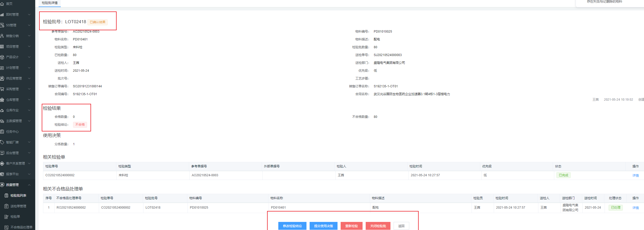Viewport: 644px width, 230px height.
Task: Click the 任务中心 checklist icon
Action: [2, 132]
